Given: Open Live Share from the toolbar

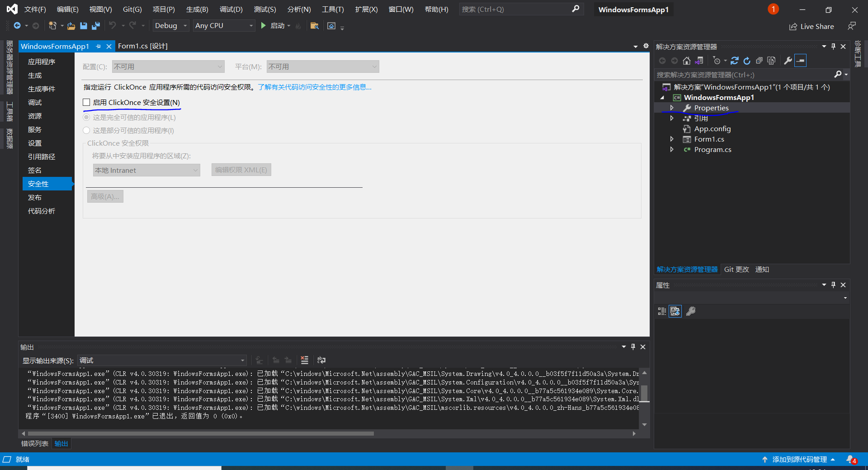Looking at the screenshot, I should 811,26.
